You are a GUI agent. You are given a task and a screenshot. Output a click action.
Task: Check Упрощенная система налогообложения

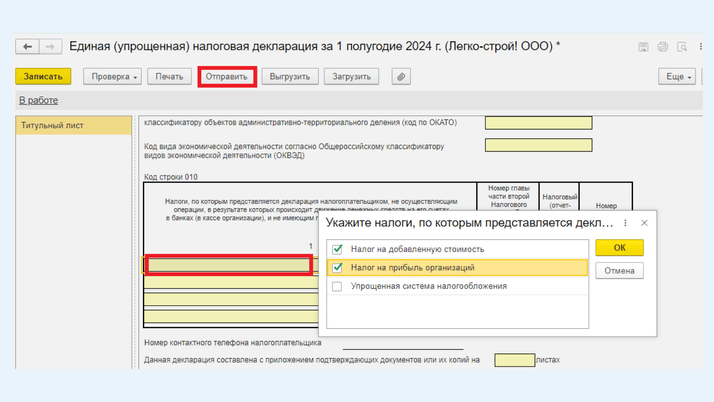[x=338, y=286]
